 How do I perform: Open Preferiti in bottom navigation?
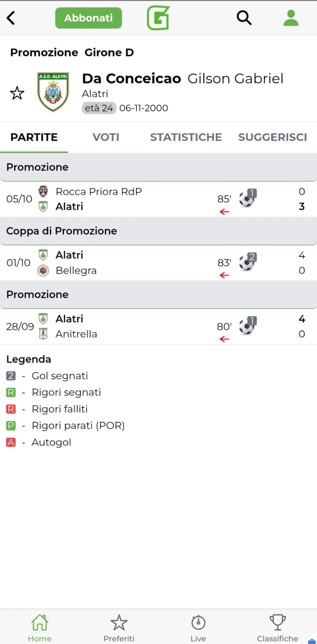[x=119, y=627]
